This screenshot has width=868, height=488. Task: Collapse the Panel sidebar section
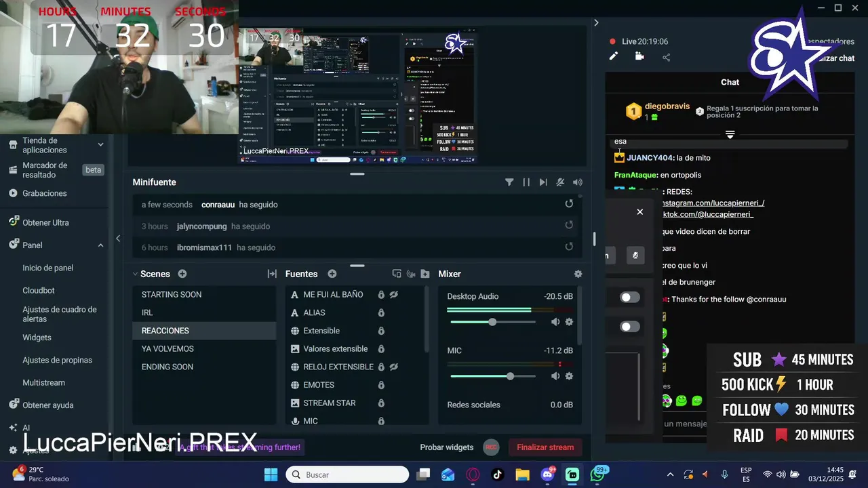coord(100,245)
